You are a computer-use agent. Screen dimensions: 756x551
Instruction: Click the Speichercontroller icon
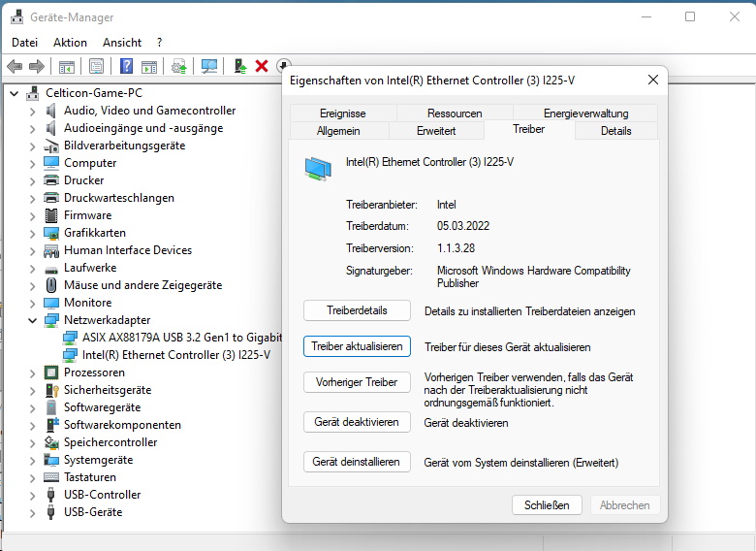[x=51, y=442]
